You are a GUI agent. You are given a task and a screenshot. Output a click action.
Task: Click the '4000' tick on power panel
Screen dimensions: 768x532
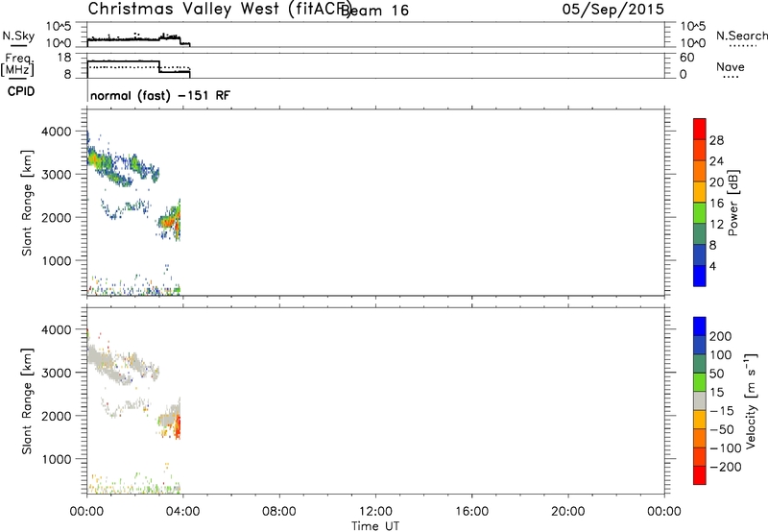(57, 132)
